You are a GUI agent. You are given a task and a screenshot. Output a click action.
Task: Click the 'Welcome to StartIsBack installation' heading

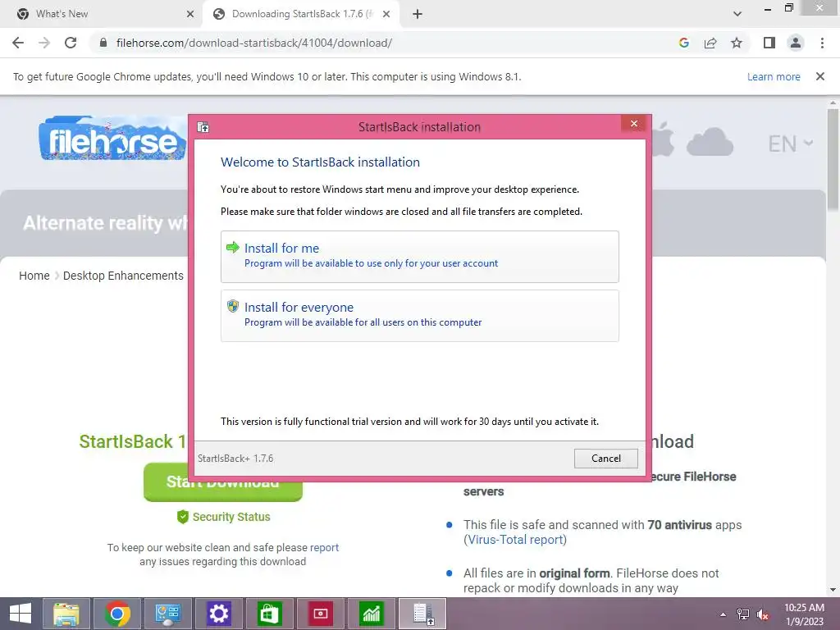(321, 162)
